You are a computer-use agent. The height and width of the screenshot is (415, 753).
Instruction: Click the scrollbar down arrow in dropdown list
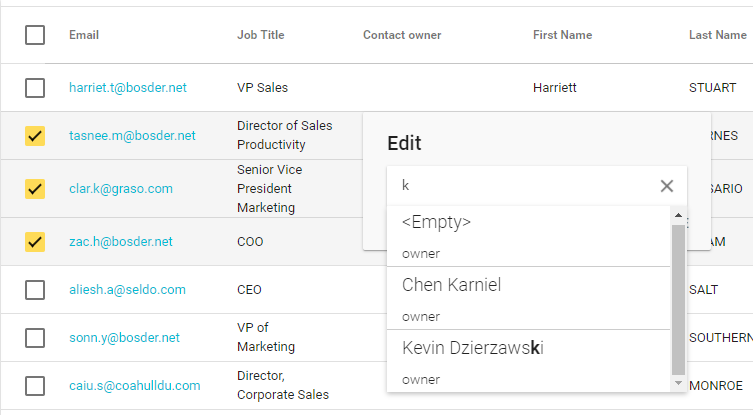(678, 383)
